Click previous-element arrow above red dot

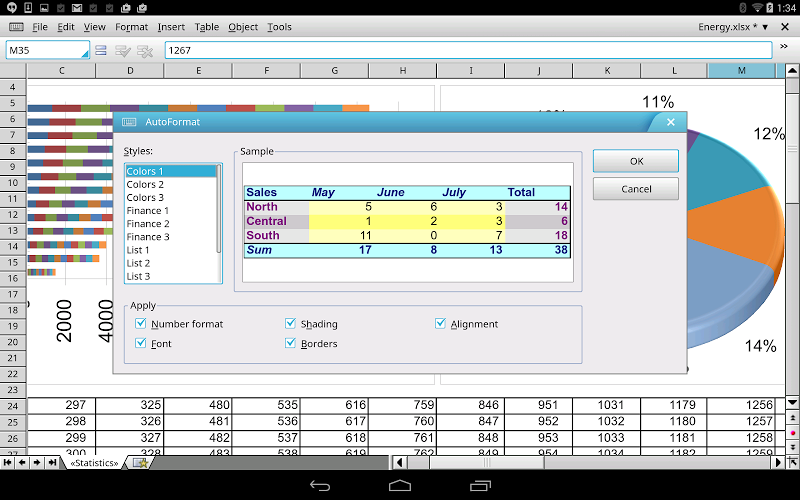tap(792, 418)
